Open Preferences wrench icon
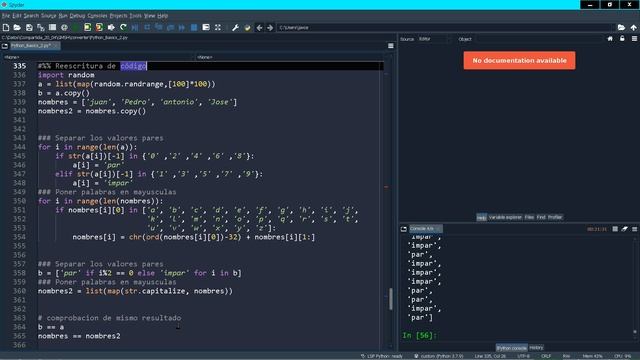Screen dimensions: 640x360 235,27
